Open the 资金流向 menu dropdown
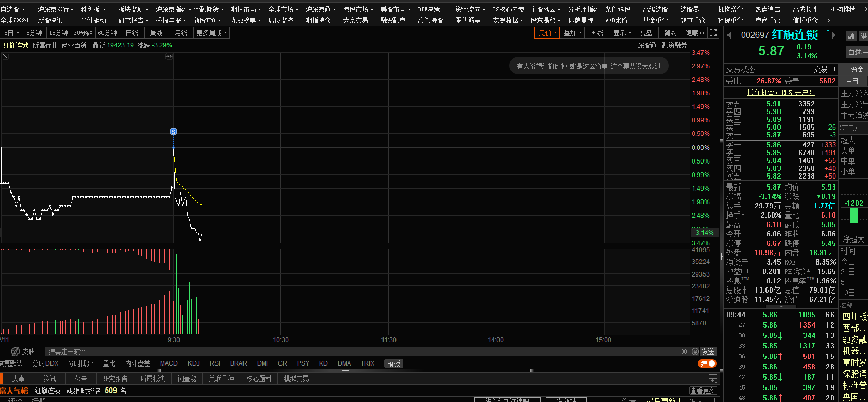The image size is (868, 402). (470, 9)
